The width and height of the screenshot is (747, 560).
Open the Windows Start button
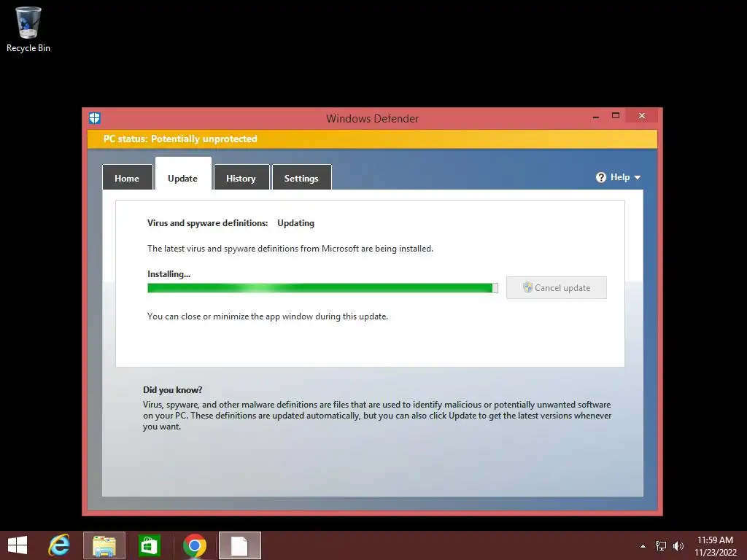pos(18,545)
